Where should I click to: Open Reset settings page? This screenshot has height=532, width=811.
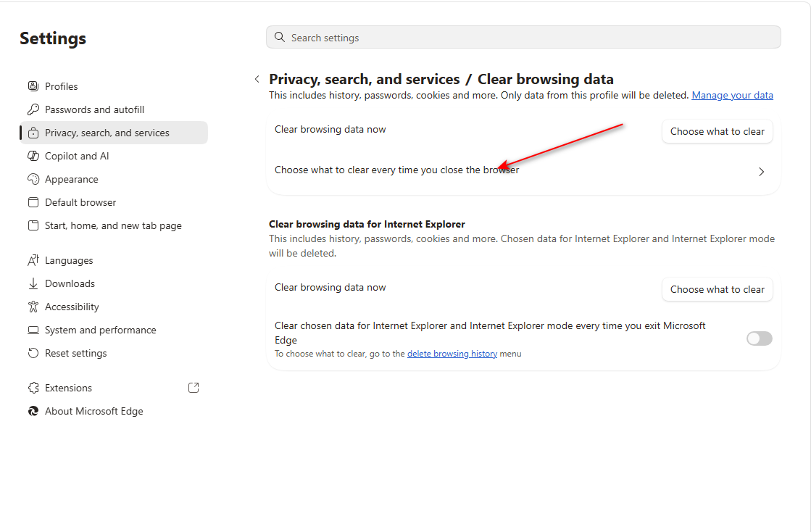point(114,354)
